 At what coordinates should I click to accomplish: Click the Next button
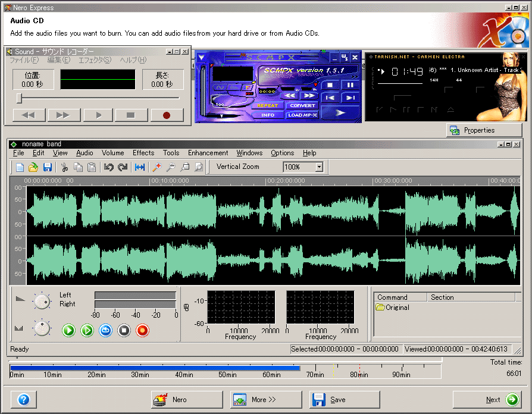click(x=487, y=400)
